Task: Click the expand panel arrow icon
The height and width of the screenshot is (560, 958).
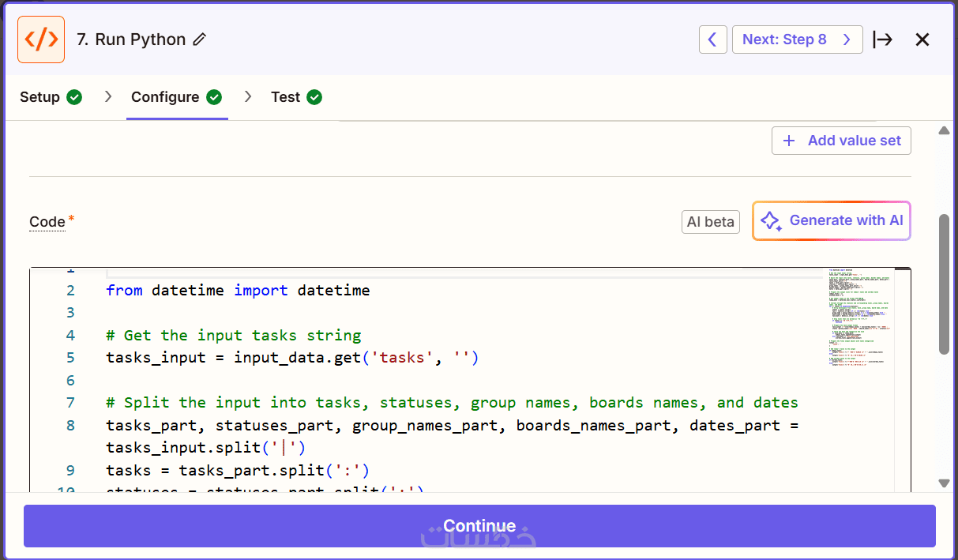Action: click(x=882, y=39)
